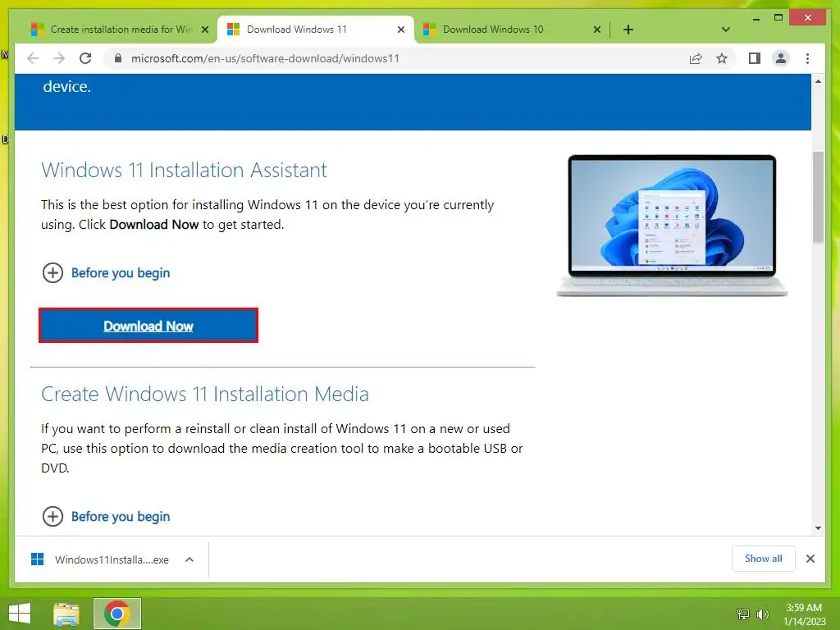Close the Download Windows 11 tab
Image resolution: width=840 pixels, height=630 pixels.
coord(400,30)
